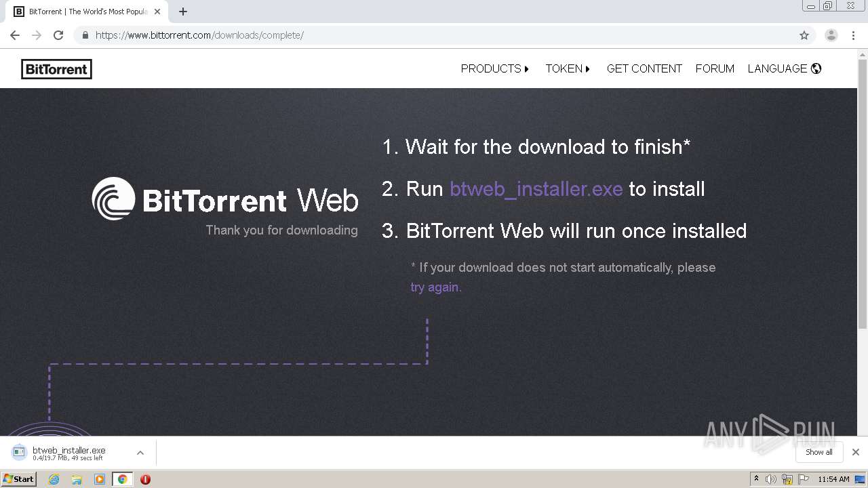
Task: Close the BitTorrent tab
Action: [157, 12]
